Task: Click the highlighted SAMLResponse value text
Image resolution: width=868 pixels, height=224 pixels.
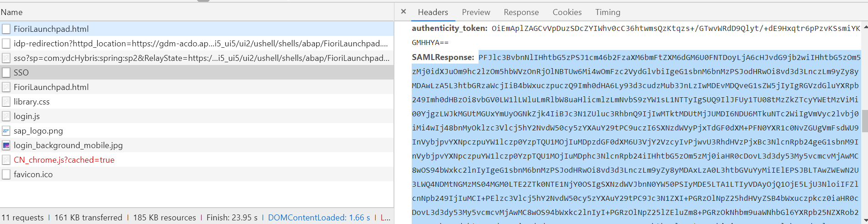Action: click(x=636, y=137)
